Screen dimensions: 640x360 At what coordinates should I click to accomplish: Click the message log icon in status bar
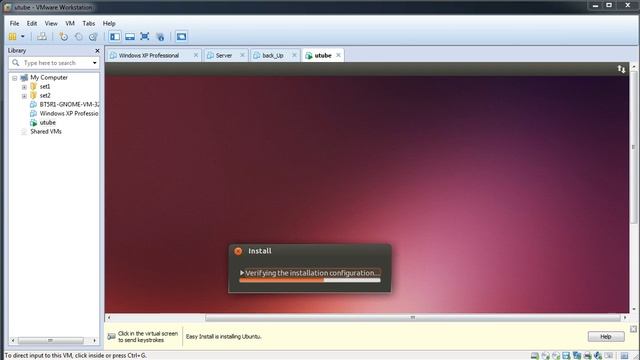tap(624, 356)
